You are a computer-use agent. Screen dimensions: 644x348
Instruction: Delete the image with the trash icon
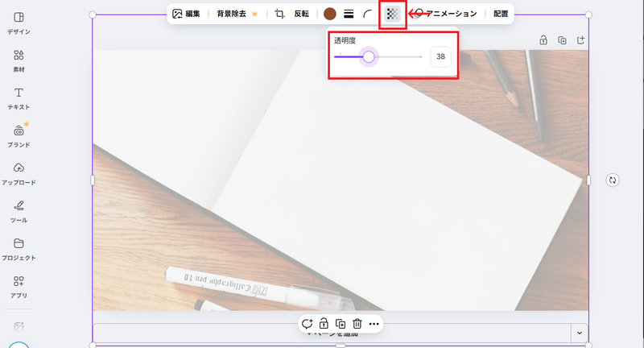point(357,324)
